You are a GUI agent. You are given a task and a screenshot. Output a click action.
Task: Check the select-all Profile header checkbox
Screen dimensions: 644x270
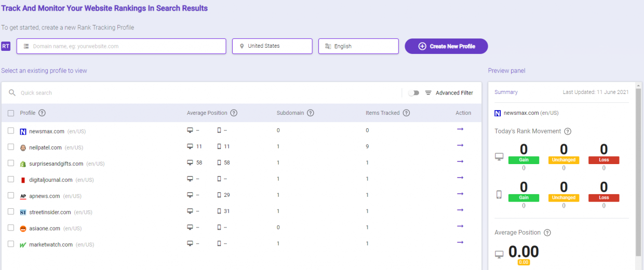point(11,113)
